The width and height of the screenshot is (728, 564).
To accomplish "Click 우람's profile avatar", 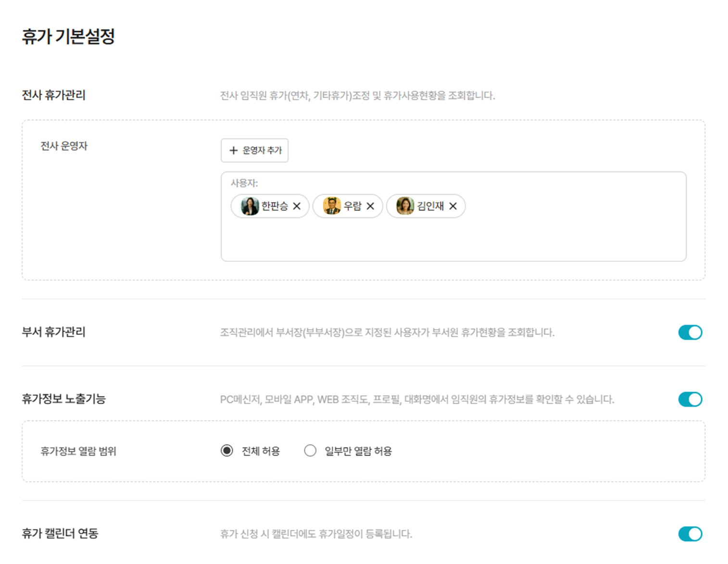I will tap(332, 206).
